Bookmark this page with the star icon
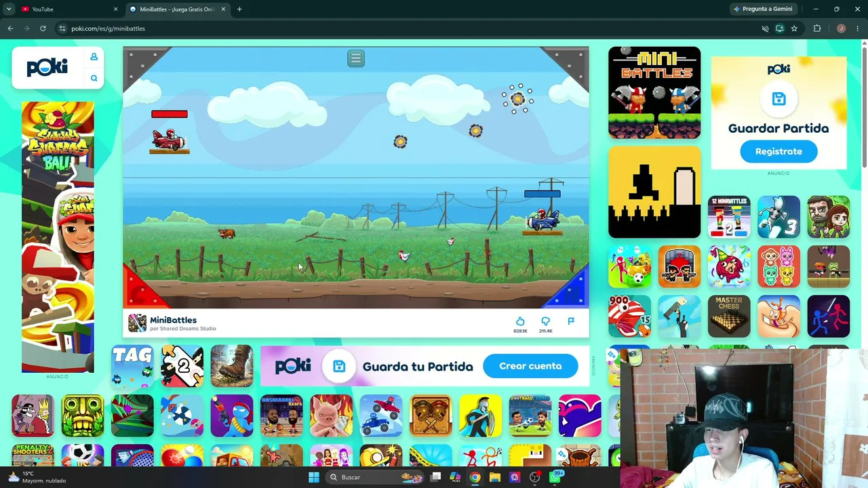Screen dimensions: 868x488 [794, 28]
